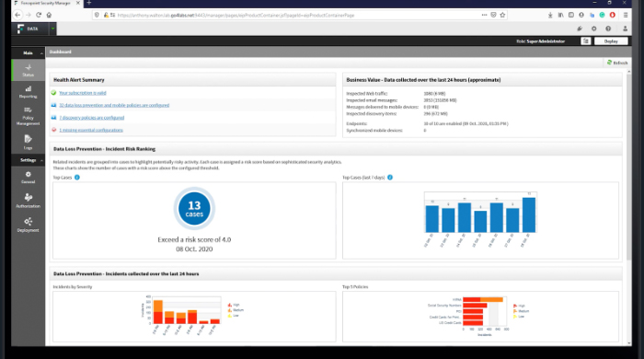Open Authorization settings in the sidebar

(28, 201)
